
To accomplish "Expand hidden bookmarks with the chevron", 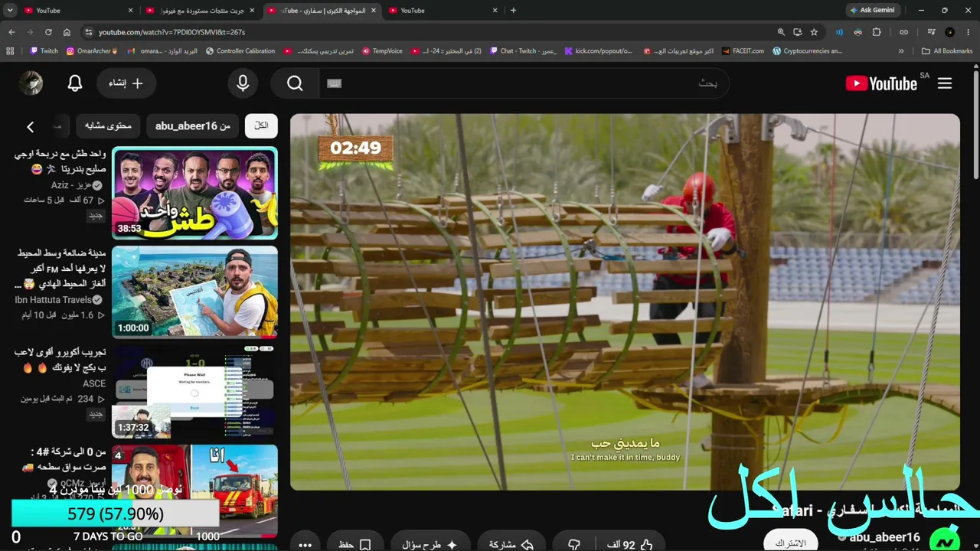I will pos(901,51).
